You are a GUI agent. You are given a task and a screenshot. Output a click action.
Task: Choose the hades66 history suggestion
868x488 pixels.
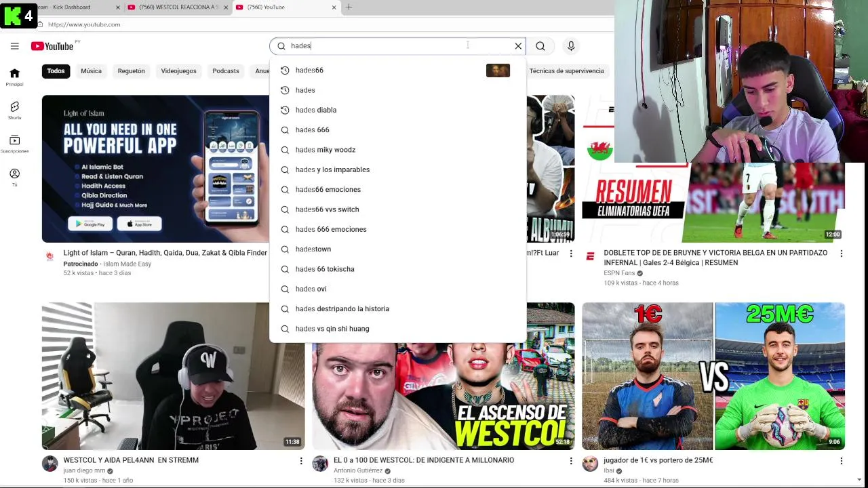coord(397,70)
